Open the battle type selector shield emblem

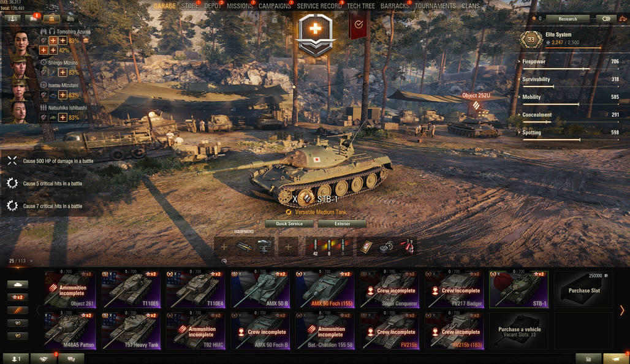coord(316,35)
